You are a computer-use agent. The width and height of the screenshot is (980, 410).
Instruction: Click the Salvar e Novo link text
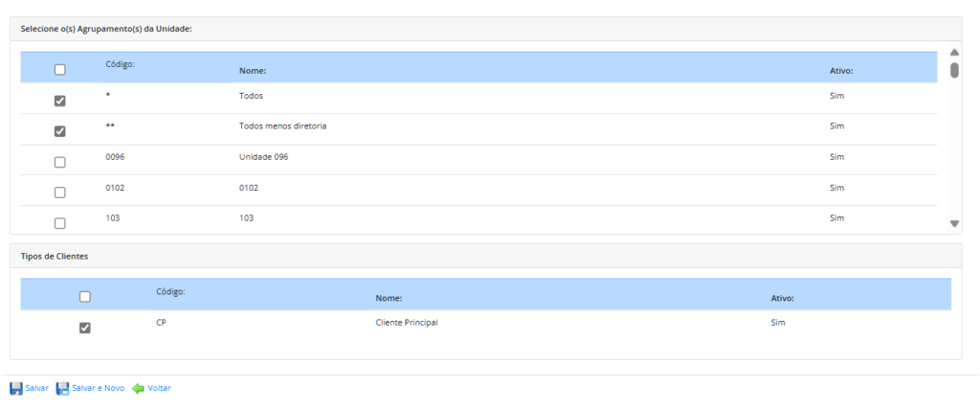pos(99,388)
